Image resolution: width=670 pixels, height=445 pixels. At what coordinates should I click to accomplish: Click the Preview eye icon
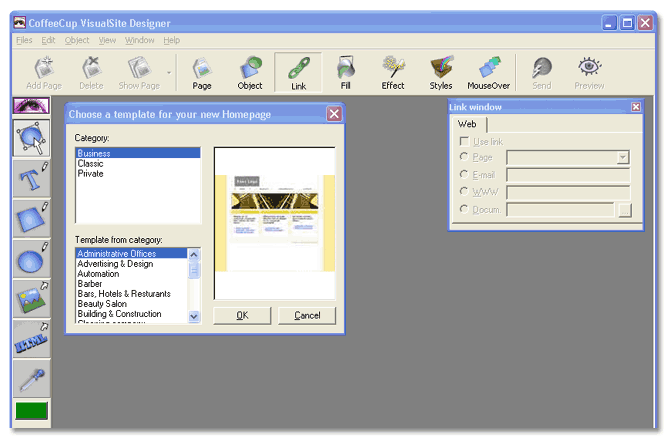click(589, 73)
